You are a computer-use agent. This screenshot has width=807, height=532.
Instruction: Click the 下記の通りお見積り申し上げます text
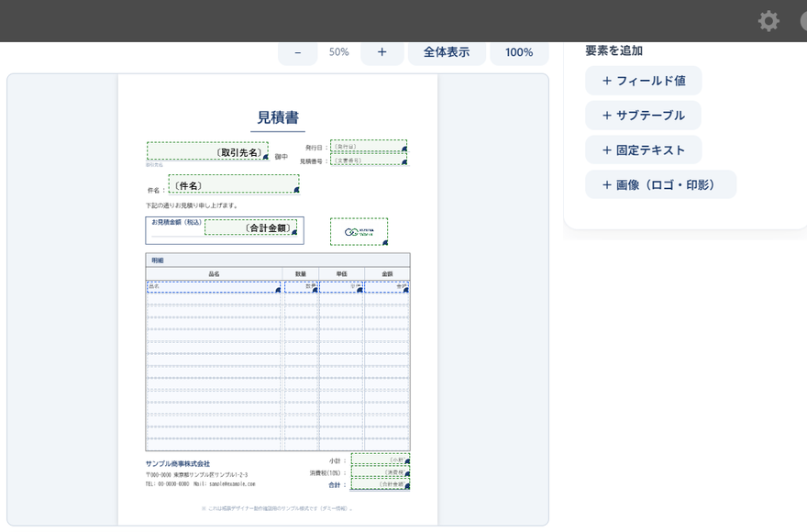[x=192, y=205]
